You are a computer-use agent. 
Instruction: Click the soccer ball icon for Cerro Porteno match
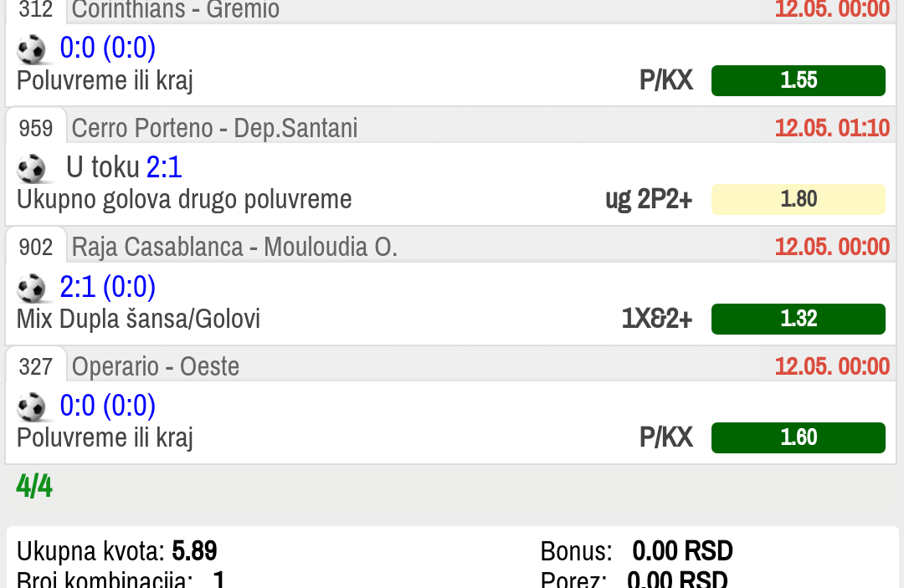pos(32,168)
